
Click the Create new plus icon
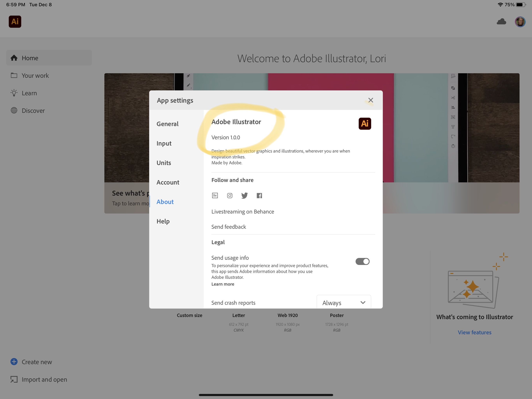14,362
